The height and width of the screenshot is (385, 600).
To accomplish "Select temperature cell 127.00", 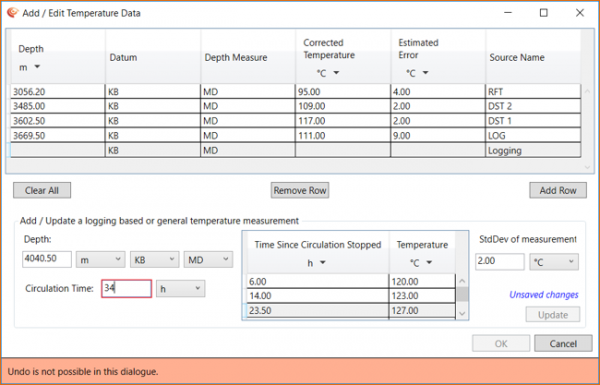I will [x=422, y=310].
